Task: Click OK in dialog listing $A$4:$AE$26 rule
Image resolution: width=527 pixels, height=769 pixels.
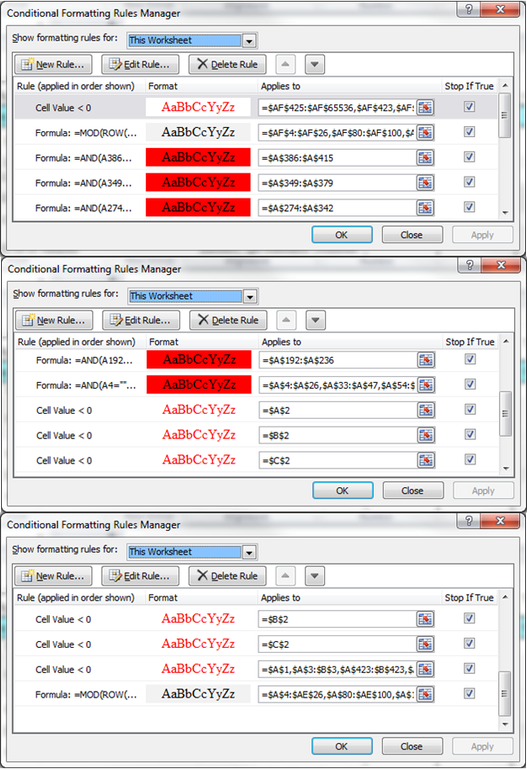Action: click(342, 746)
